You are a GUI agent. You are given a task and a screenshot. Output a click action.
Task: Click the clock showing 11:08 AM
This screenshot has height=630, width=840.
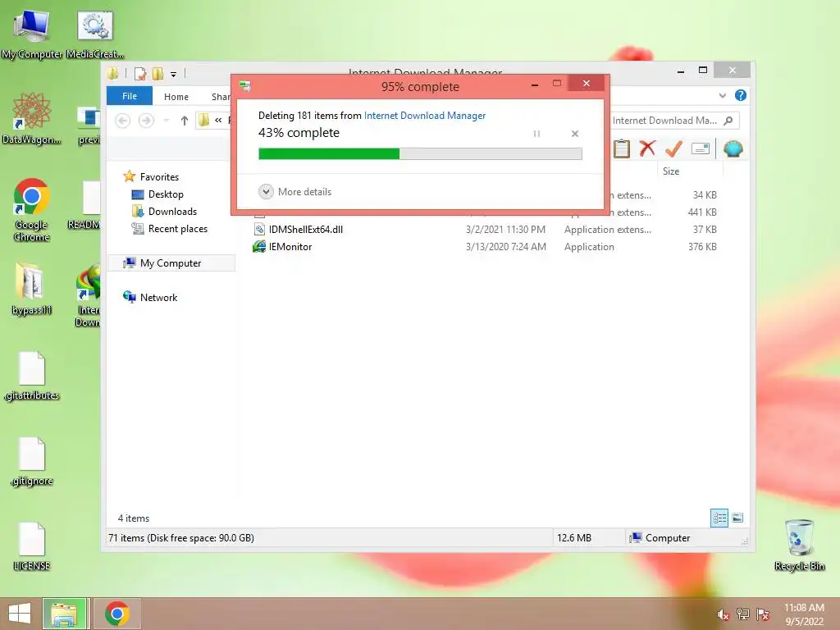click(x=804, y=608)
